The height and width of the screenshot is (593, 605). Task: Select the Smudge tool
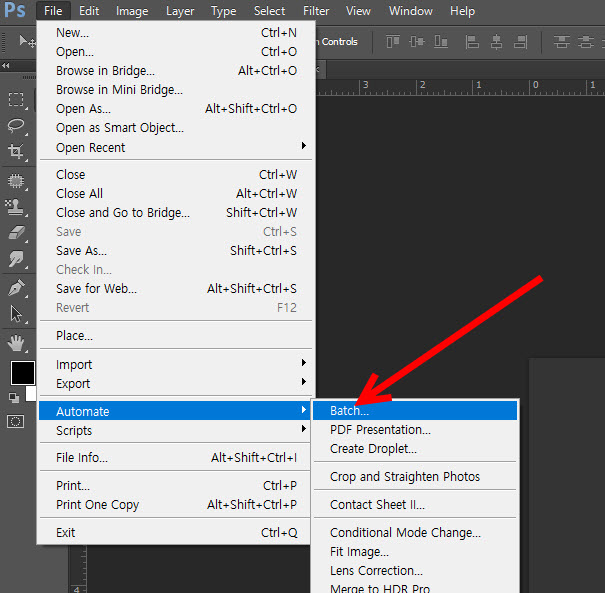[x=16, y=259]
